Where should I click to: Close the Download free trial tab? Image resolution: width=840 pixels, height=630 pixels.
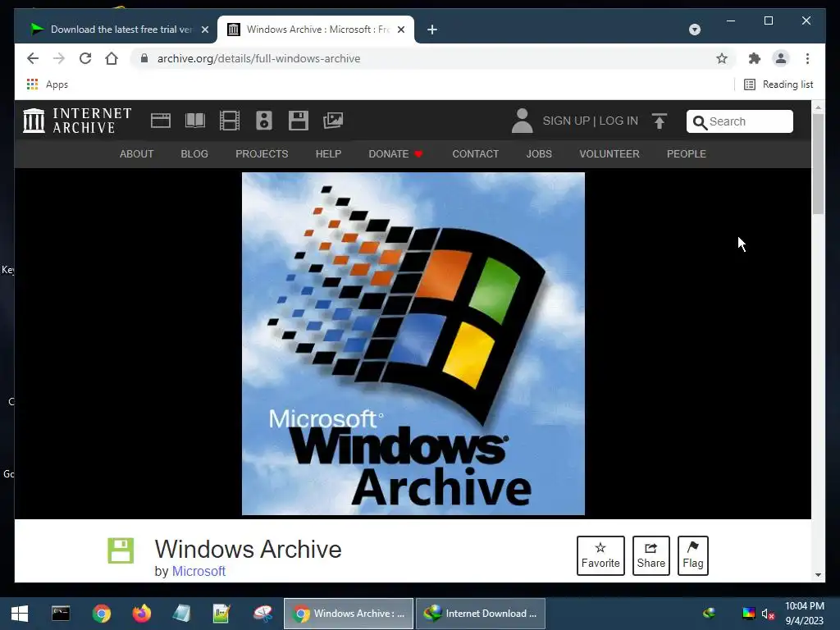[204, 30]
